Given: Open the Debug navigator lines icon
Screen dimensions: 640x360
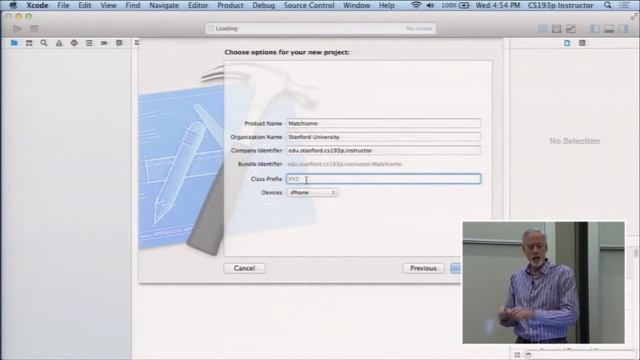Looking at the screenshot, I should (89, 43).
